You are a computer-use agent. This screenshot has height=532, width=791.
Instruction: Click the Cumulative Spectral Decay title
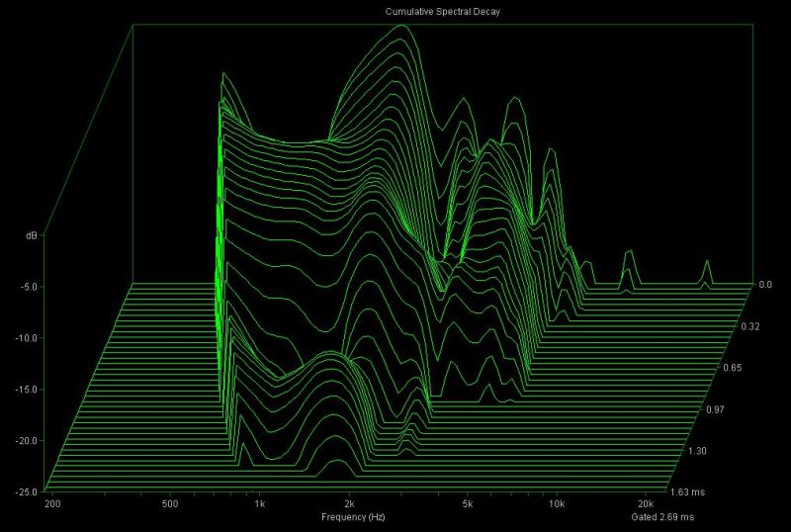click(x=442, y=12)
